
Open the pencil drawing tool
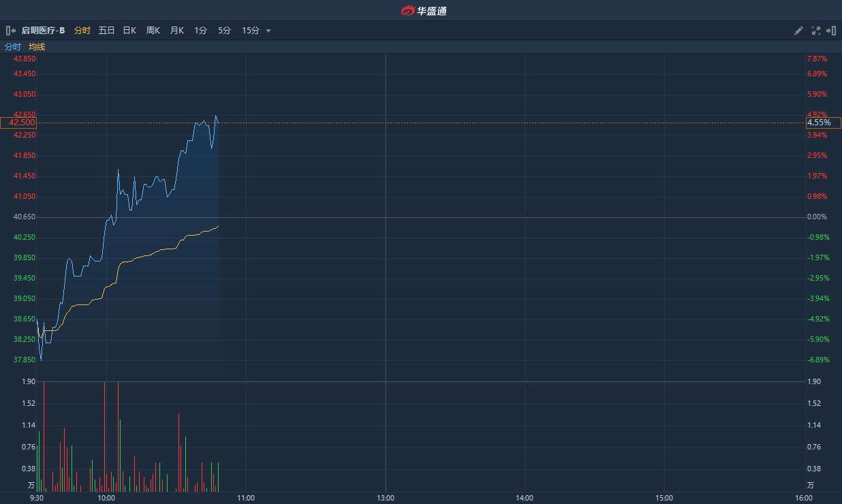coord(799,31)
